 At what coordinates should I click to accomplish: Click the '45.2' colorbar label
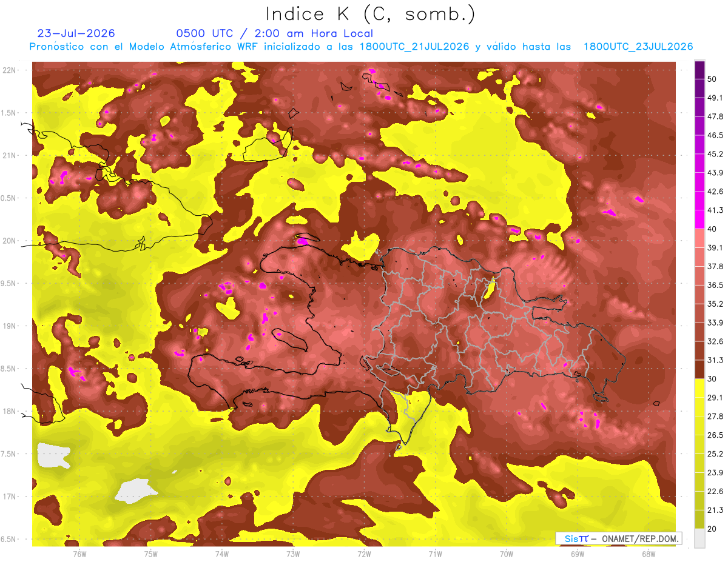coord(715,154)
